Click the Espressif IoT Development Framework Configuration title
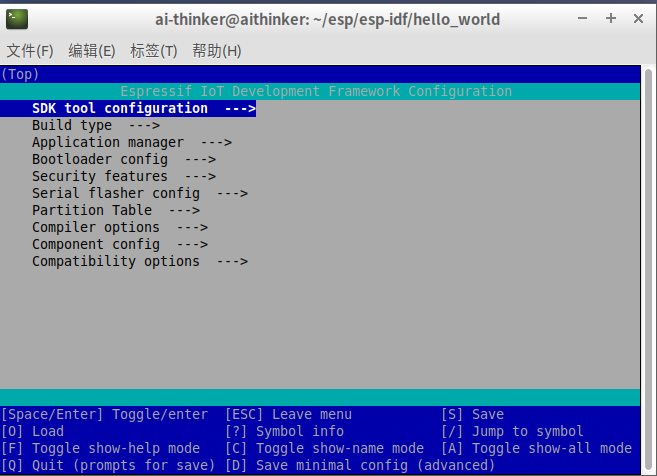This screenshot has height=476, width=657. pos(316,91)
